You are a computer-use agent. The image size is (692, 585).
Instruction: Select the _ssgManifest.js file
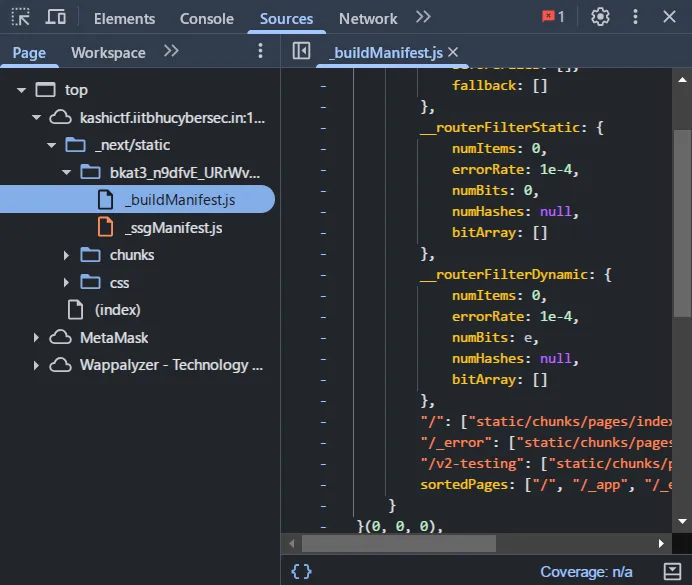pos(173,228)
